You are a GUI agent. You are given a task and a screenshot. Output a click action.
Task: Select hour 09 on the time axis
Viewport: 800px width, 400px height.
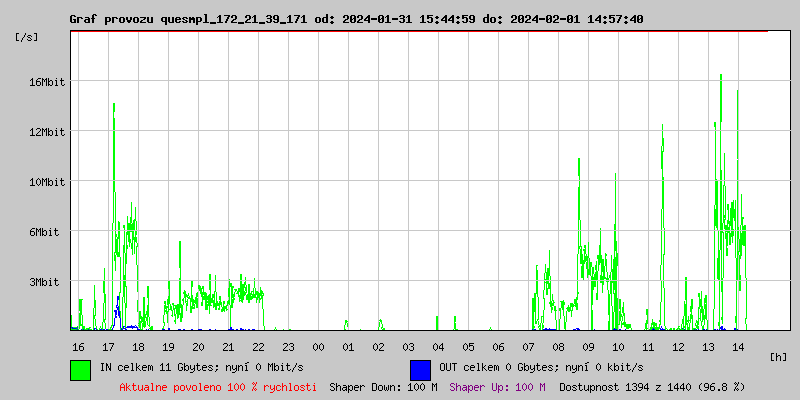588,346
